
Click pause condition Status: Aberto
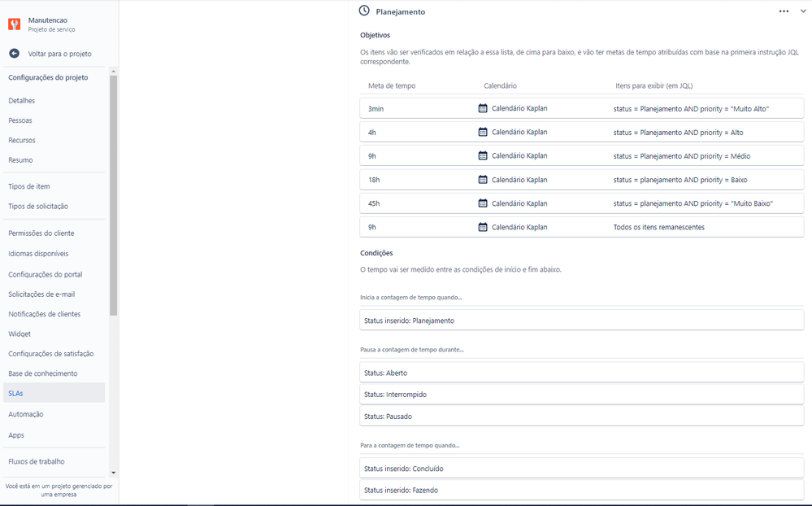pos(581,373)
